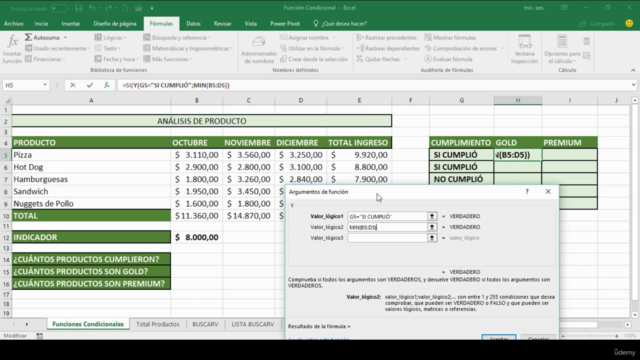The width and height of the screenshot is (640, 360).
Task: Click Inic. ses. sign-in link
Action: (x=534, y=8)
